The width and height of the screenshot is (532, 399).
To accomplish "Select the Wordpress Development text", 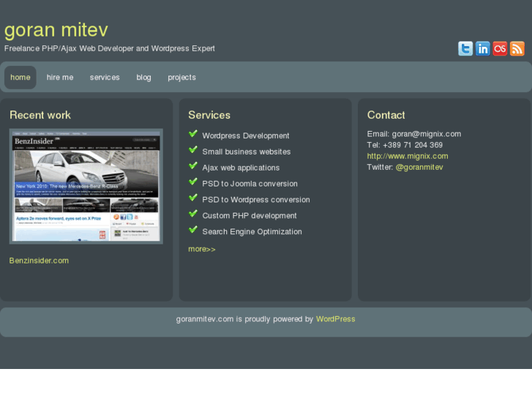I will click(246, 136).
